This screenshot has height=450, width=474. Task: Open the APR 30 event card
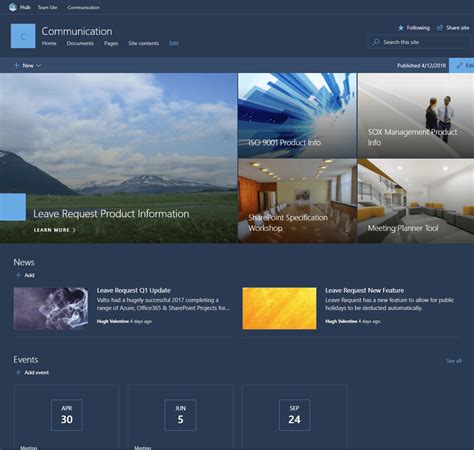click(x=67, y=417)
